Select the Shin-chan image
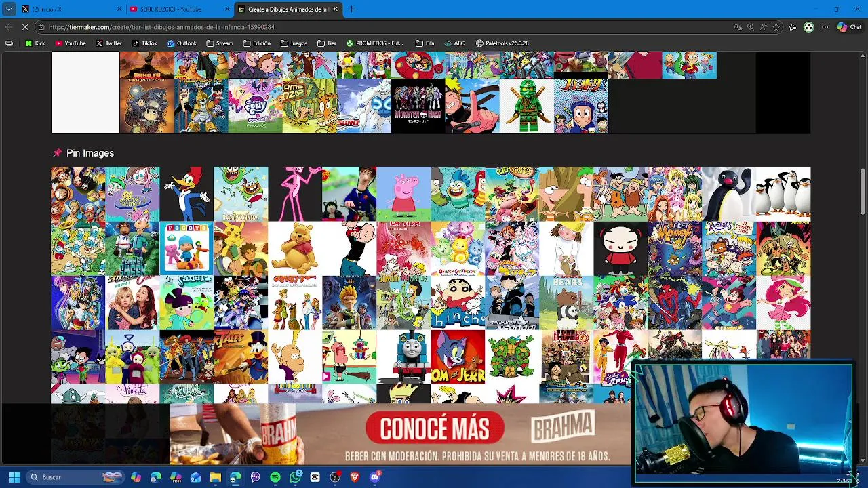Screen dimensions: 868x488 (x=458, y=303)
